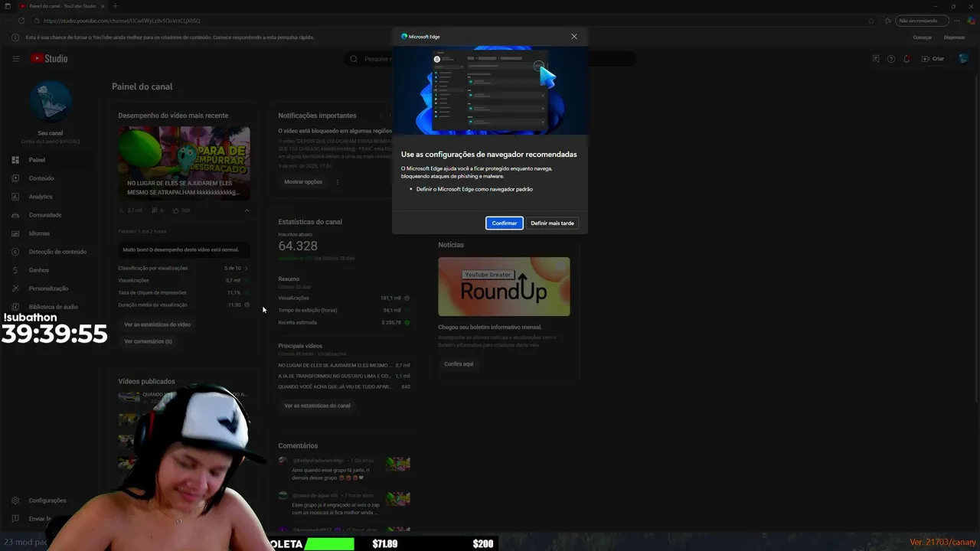This screenshot has width=980, height=551.
Task: Click the survey banner info icon
Action: (15, 37)
